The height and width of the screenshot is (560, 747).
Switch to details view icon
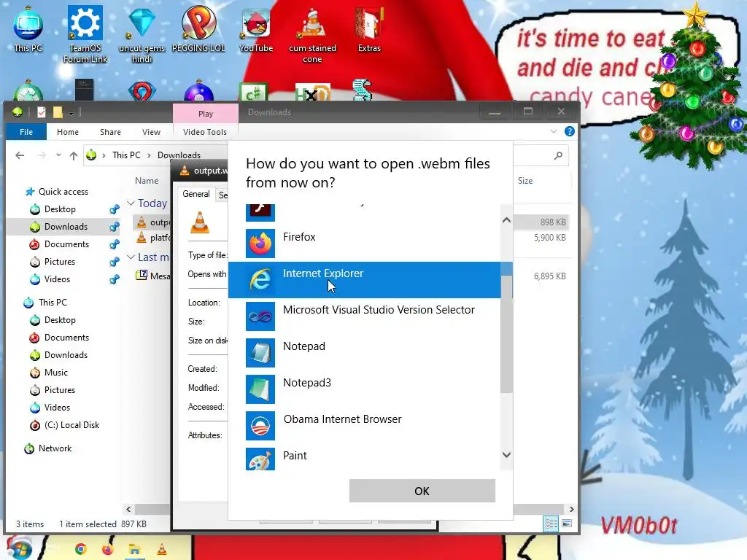[551, 524]
